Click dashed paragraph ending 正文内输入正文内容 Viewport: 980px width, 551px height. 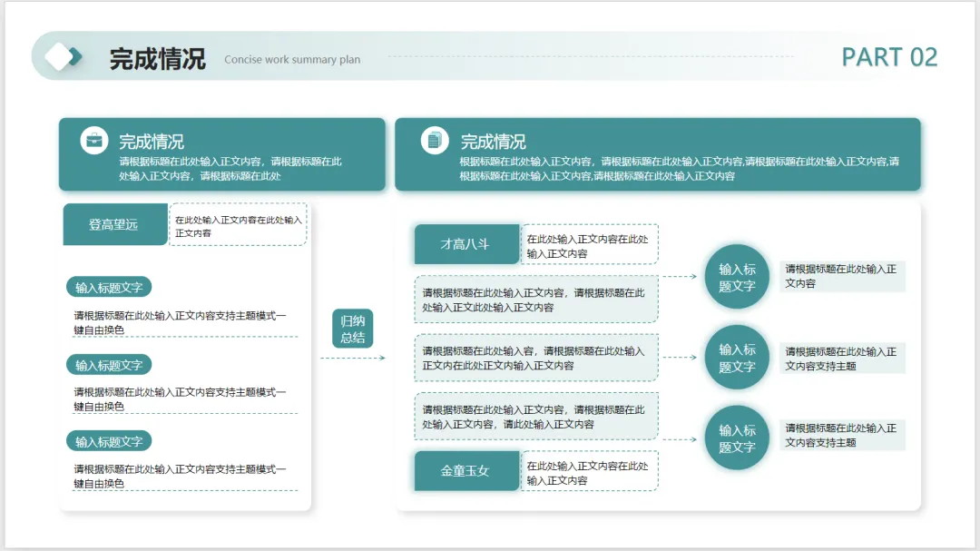(x=536, y=358)
